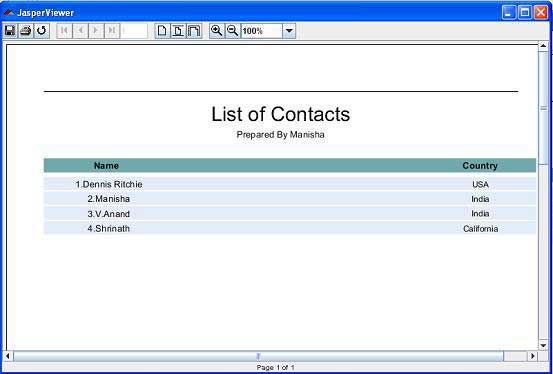Click the Page 1 of 1 status text

click(x=275, y=368)
